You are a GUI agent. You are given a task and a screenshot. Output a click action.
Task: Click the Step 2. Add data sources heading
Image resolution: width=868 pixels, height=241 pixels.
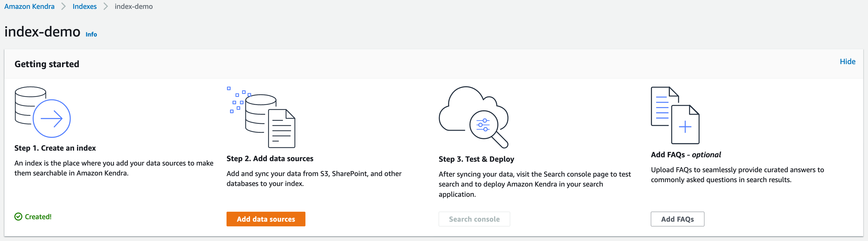coord(270,159)
